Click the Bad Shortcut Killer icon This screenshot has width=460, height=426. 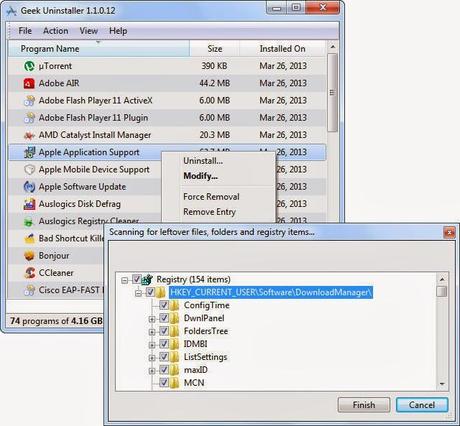tap(29, 238)
